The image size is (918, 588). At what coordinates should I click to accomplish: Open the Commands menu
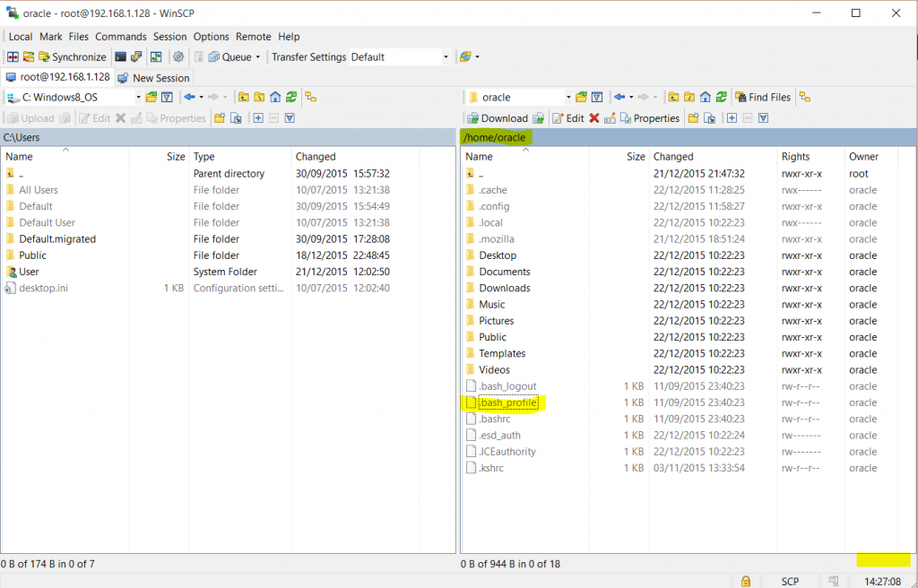[120, 37]
